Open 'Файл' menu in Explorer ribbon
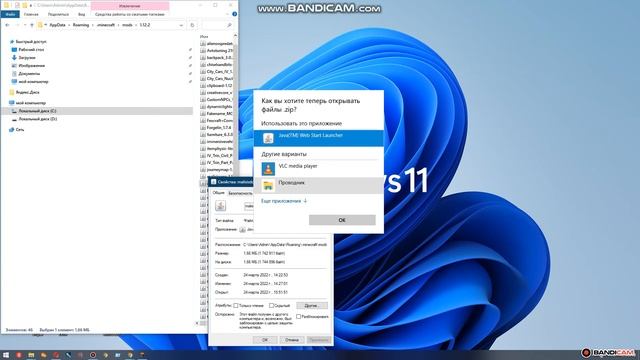Image resolution: width=640 pixels, height=360 pixels. point(10,14)
